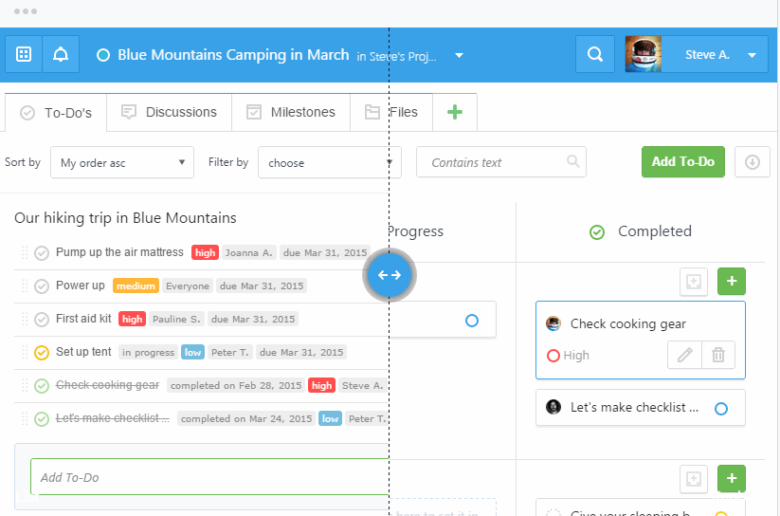The image size is (780, 516).
Task: Click the project status circle before title
Action: [x=103, y=55]
